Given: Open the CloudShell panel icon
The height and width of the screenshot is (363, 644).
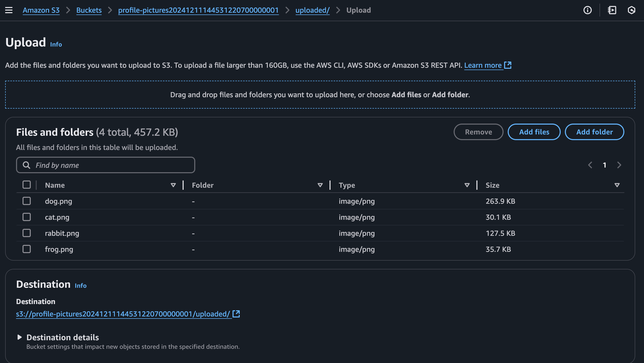Looking at the screenshot, I should click(x=612, y=10).
